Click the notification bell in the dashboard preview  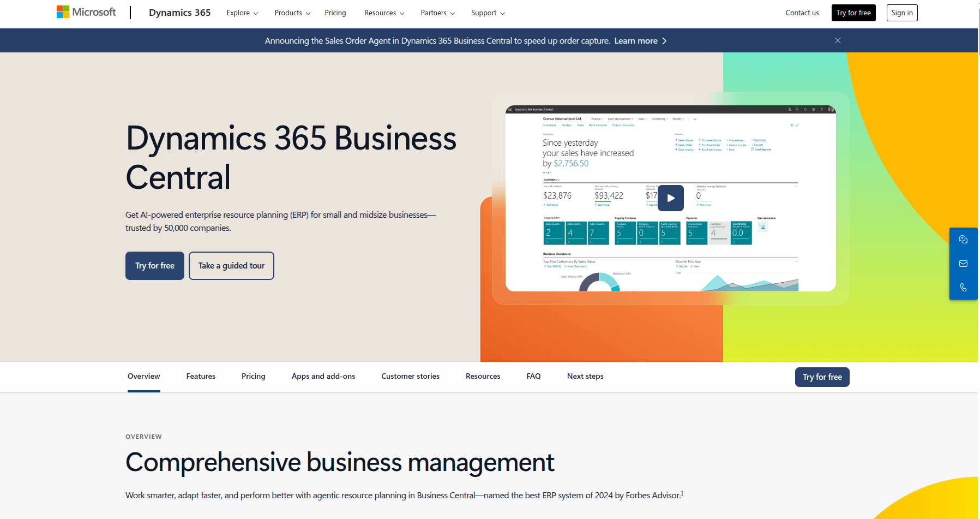[805, 109]
